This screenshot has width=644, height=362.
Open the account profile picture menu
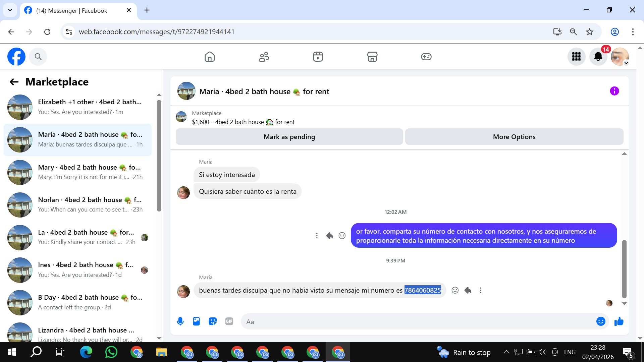[x=620, y=57]
